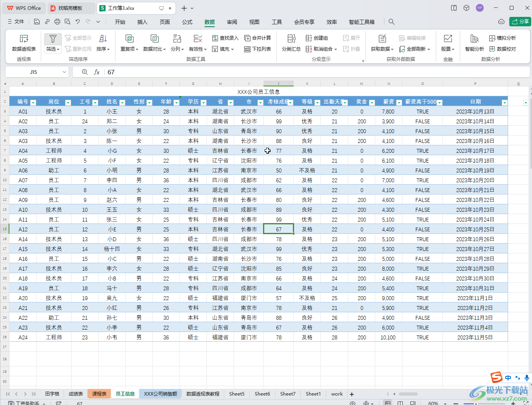Add a new sheet with the plus icon
This screenshot has width=532, height=405.
point(352,394)
